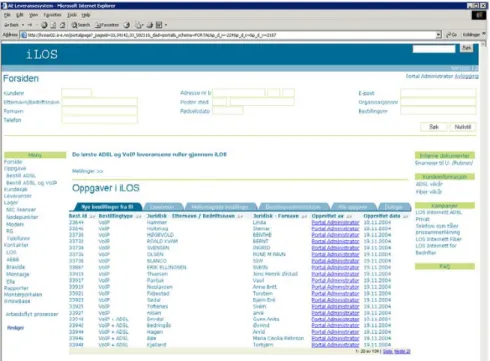
Task: Open the Favorites toolbar button
Action: (x=107, y=25)
